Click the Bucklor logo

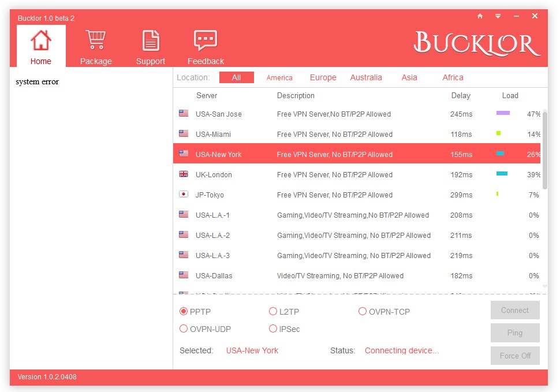click(x=477, y=44)
